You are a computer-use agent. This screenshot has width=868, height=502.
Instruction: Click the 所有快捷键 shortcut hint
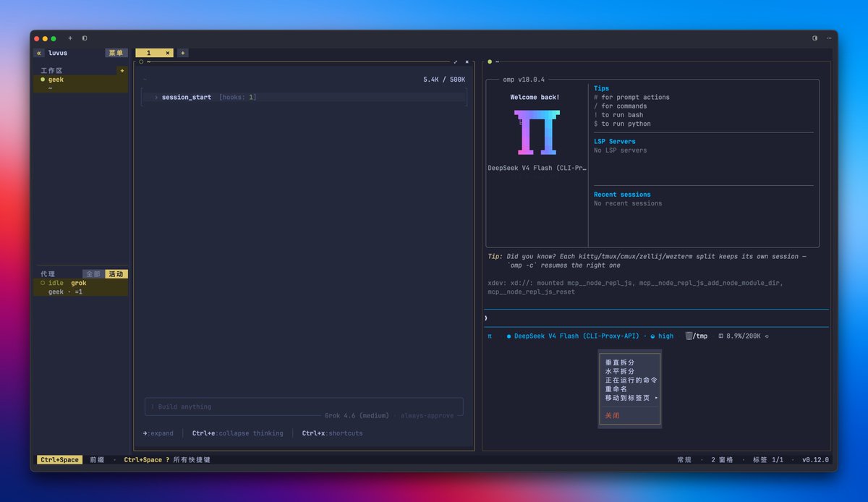click(191, 460)
